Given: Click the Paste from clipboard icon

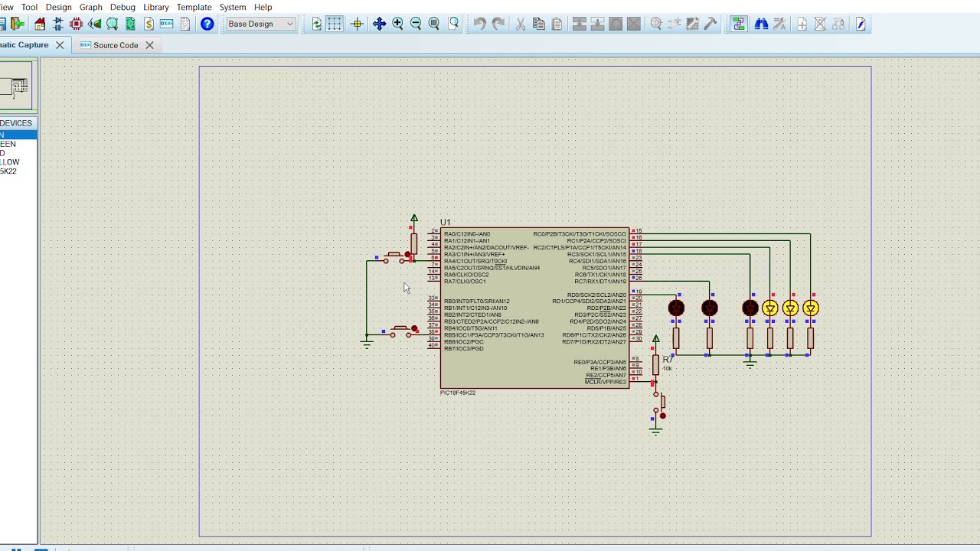Looking at the screenshot, I should pos(557,24).
